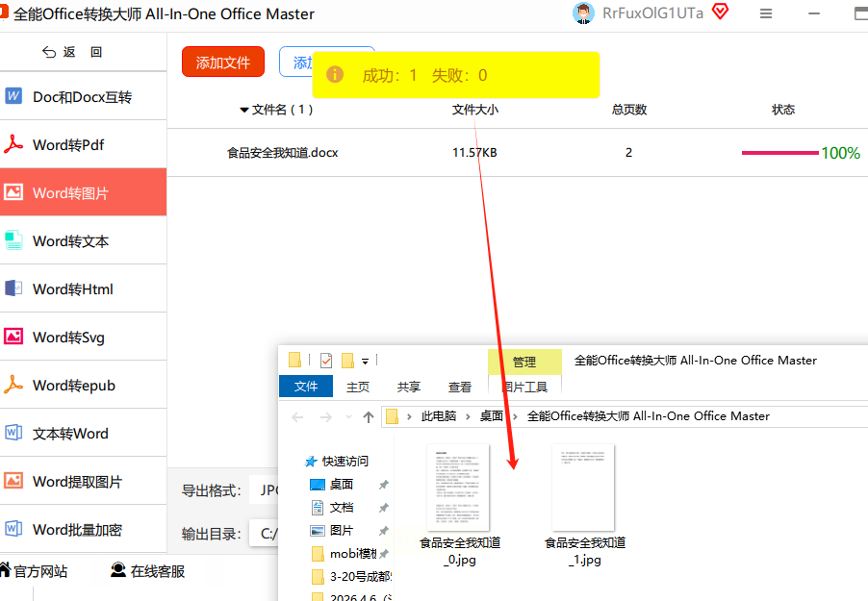
Task: Click chevron before 此电脑 in address bar
Action: tap(409, 416)
